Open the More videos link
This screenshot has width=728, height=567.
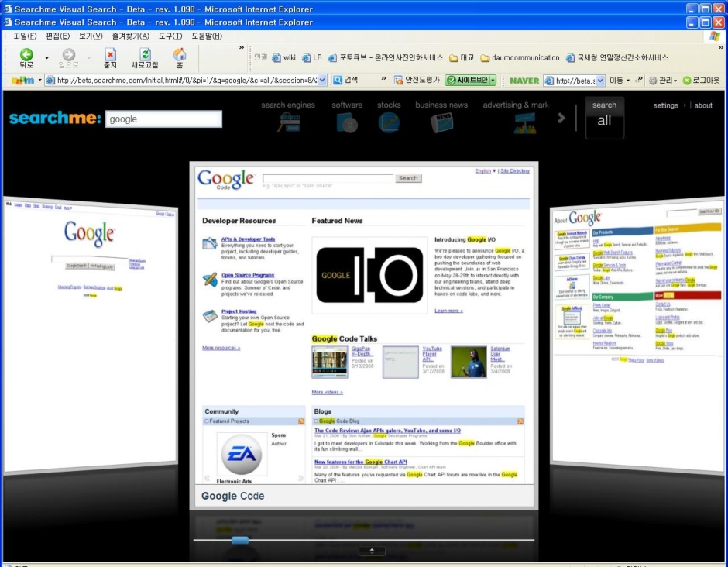click(x=328, y=393)
